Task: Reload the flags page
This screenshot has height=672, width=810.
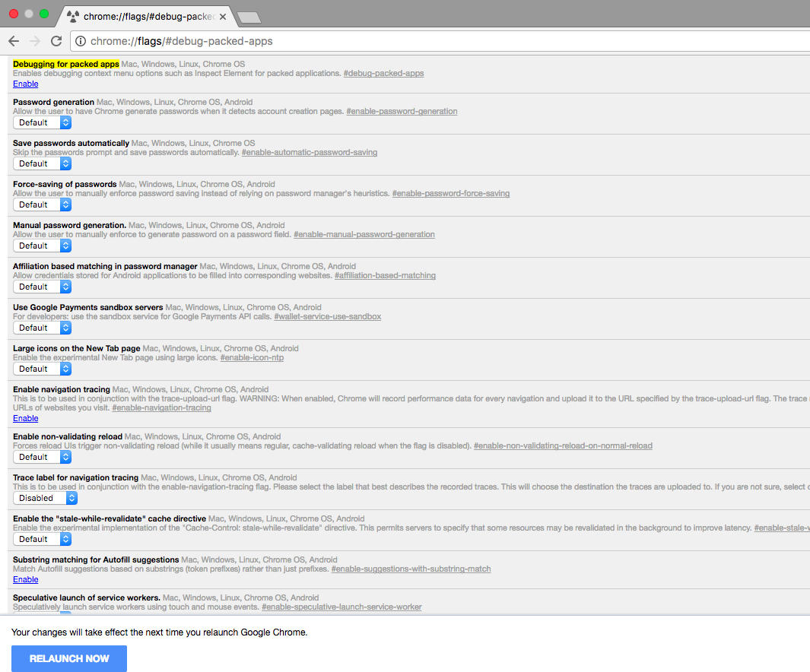Action: pyautogui.click(x=56, y=41)
